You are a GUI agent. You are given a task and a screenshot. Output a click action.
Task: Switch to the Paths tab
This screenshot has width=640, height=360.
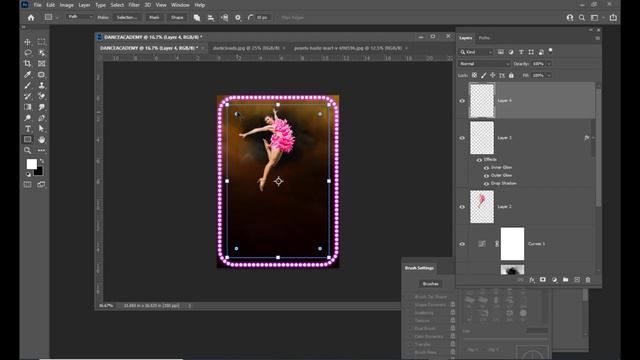(x=484, y=38)
